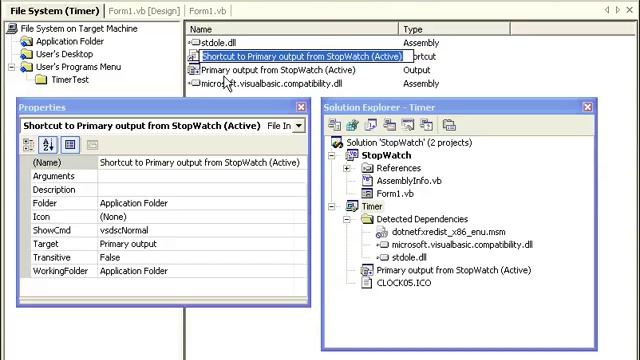Select the Application Folder node
Screen dimensions: 640x360
point(70,41)
